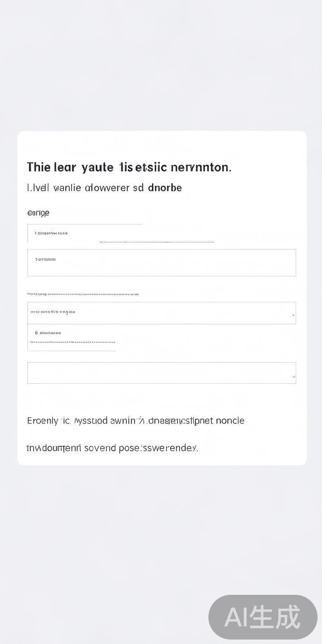Click the word 'nervnnton.' in the heading
This screenshot has width=322, height=644.
201,167
